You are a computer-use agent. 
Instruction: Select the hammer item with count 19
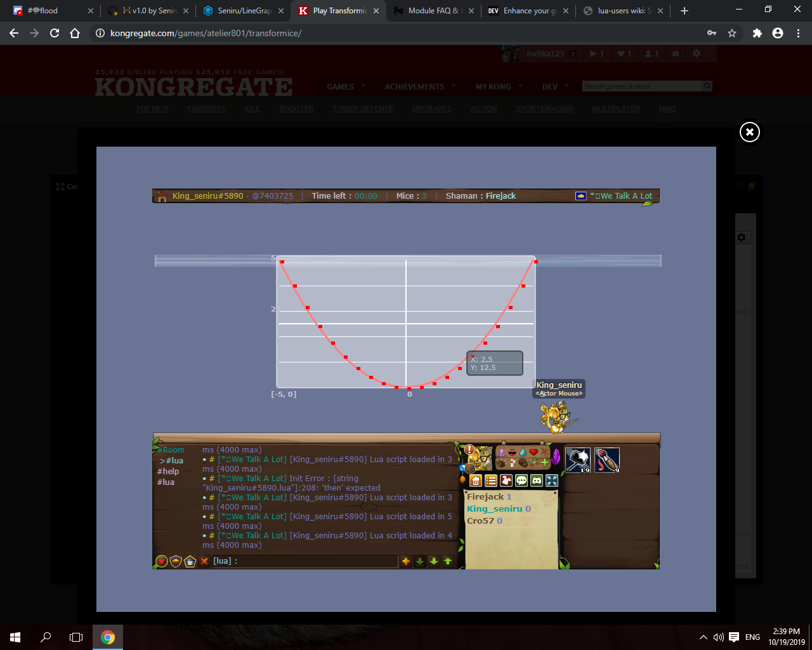[x=578, y=460]
